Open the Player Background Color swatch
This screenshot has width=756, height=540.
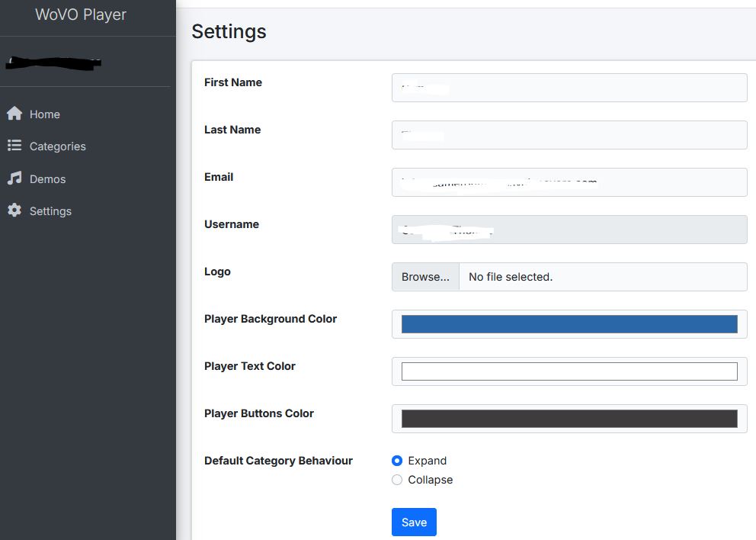[x=569, y=324]
